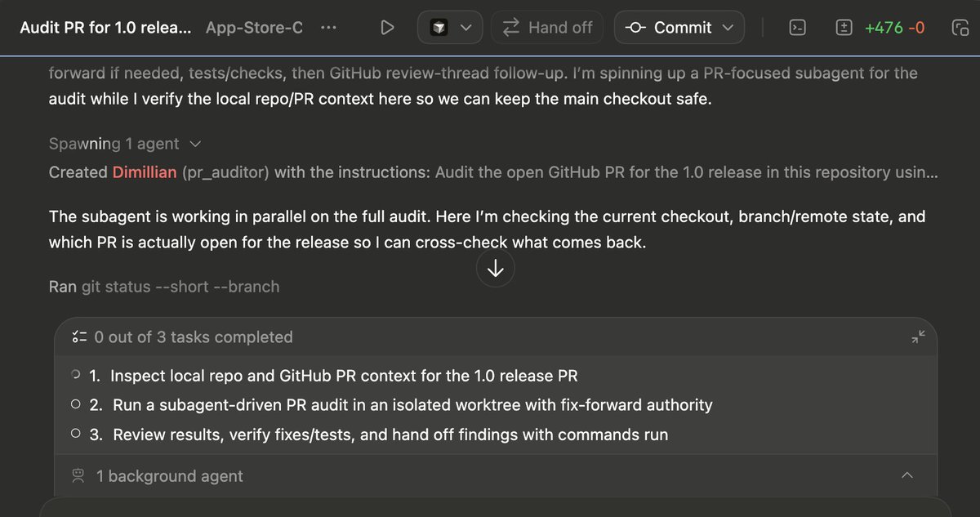The image size is (980, 517).
Task: Select task 3 Review results status circle
Action: (x=76, y=435)
